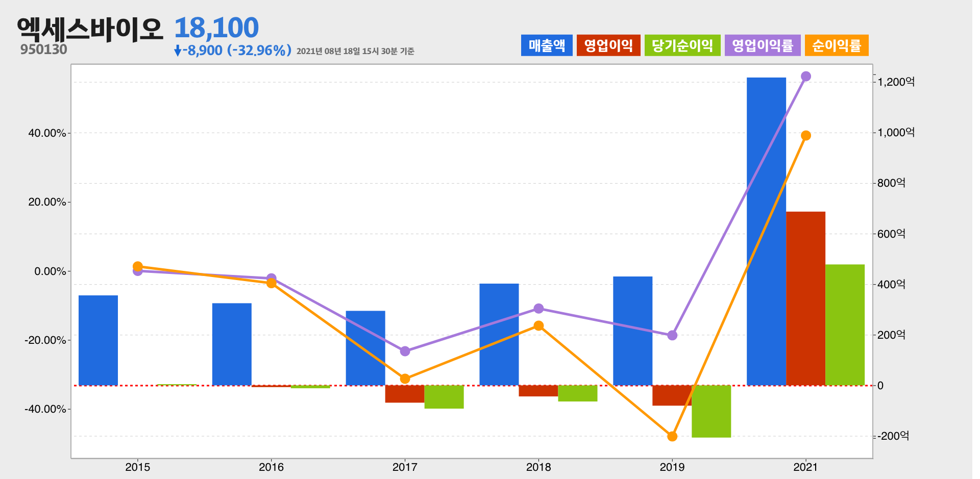
Task: Toggle the 당기순이익 legend series
Action: coord(682,45)
